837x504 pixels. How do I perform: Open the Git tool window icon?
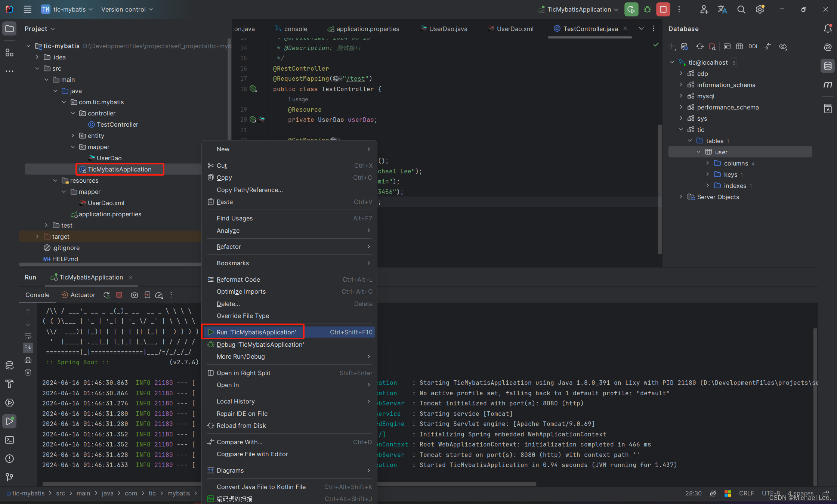point(9,477)
